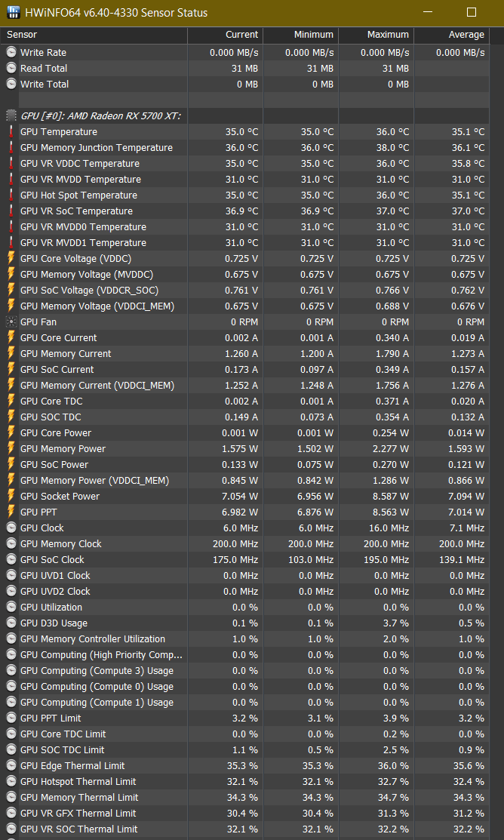Click the GPU Temperature thermometer icon

pyautogui.click(x=11, y=132)
